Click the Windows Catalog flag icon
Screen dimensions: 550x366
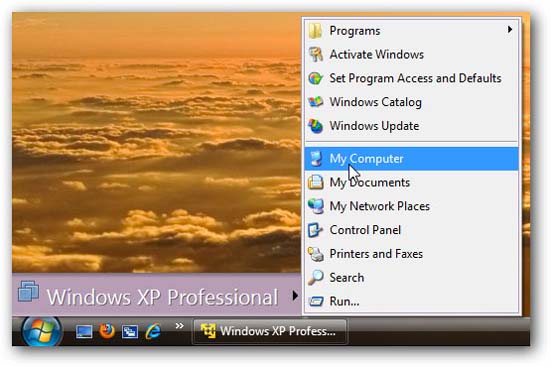click(x=315, y=102)
